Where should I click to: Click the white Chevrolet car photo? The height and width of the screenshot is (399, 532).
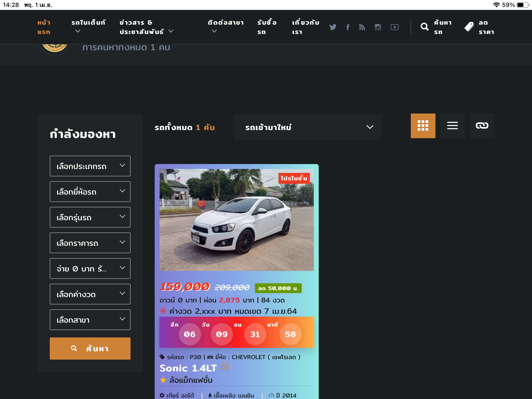click(236, 220)
